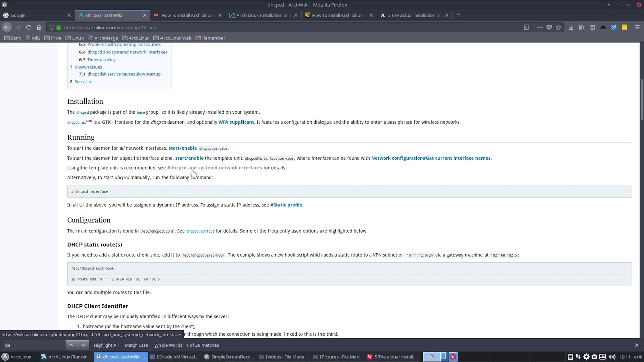The width and height of the screenshot is (644, 362).
Task: Find previous match arrow
Action: (x=71, y=345)
